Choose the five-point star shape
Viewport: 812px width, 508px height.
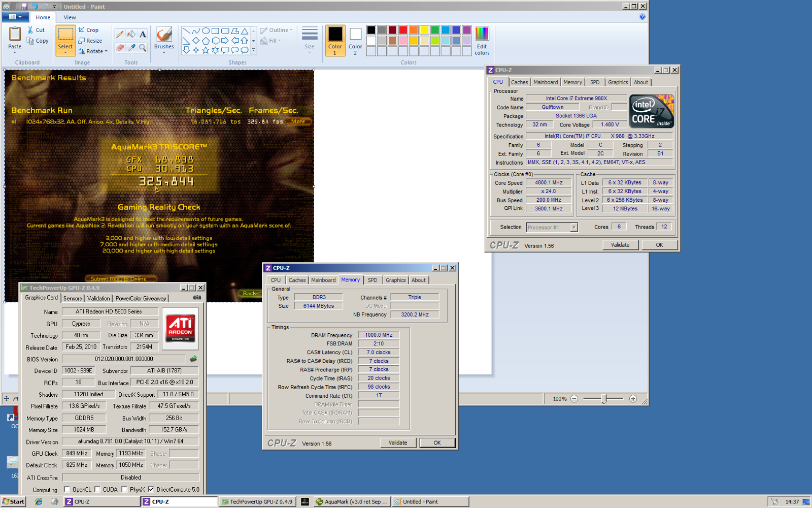point(206,50)
